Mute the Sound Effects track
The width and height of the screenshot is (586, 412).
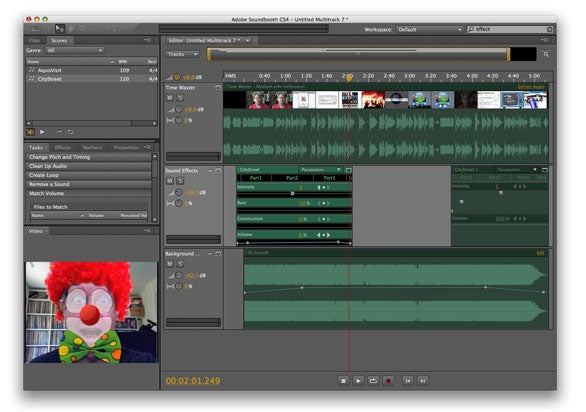point(170,181)
